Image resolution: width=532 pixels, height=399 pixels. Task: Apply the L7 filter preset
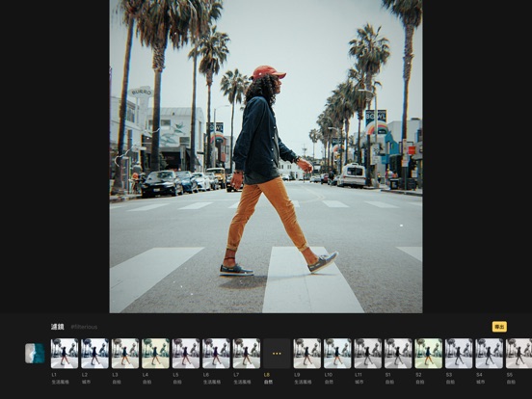tap(247, 353)
